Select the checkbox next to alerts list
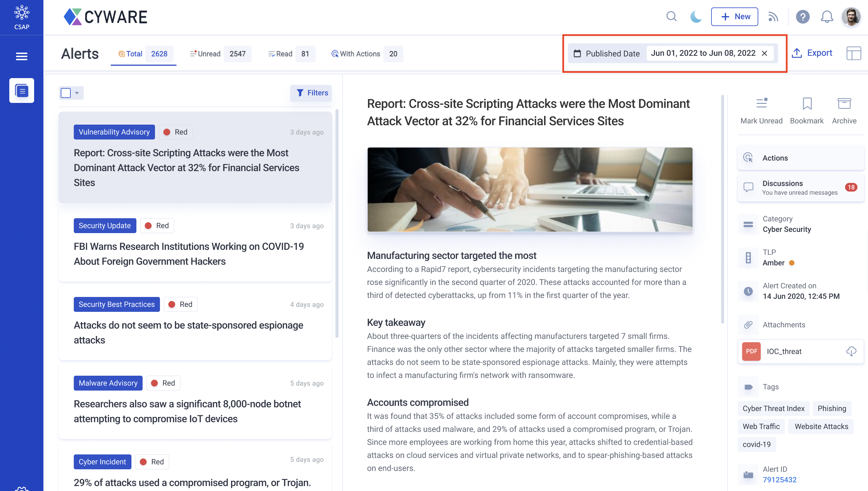868x491 pixels. point(66,93)
